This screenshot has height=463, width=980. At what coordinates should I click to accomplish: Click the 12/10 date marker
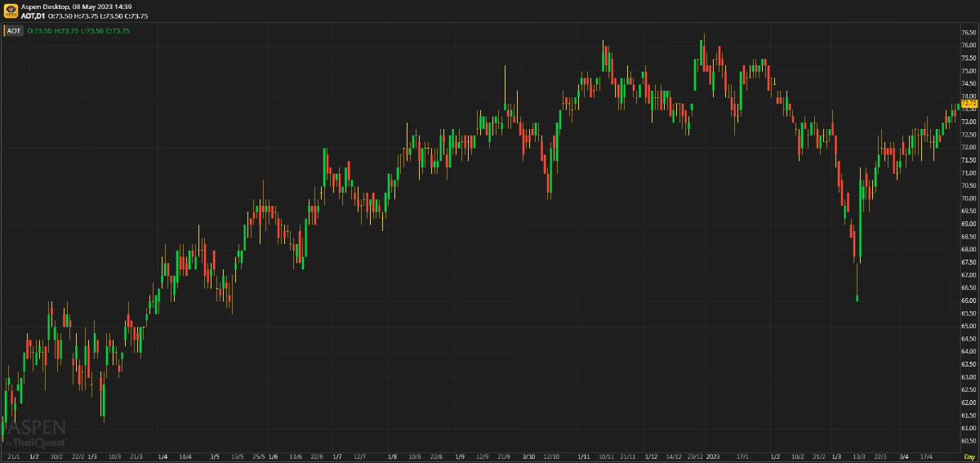click(x=551, y=456)
